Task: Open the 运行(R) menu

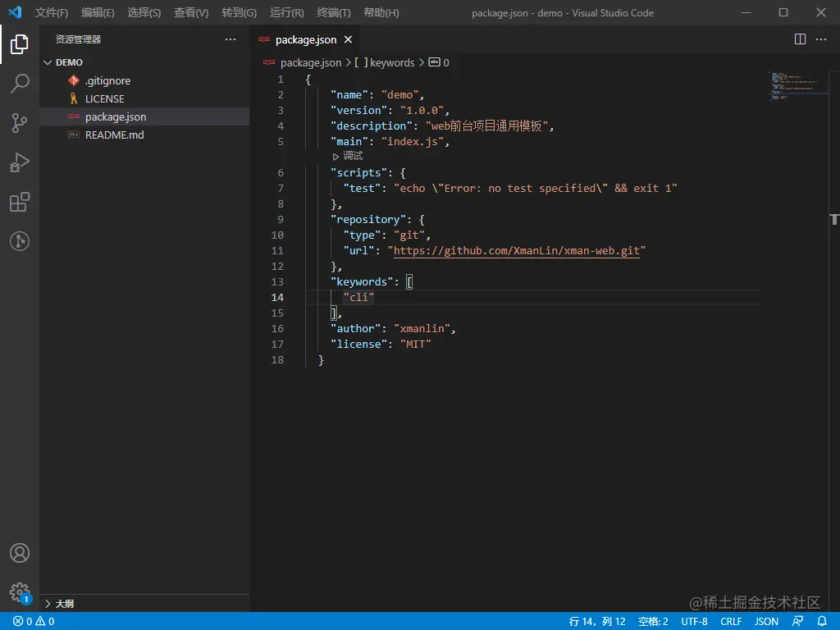Action: point(286,12)
